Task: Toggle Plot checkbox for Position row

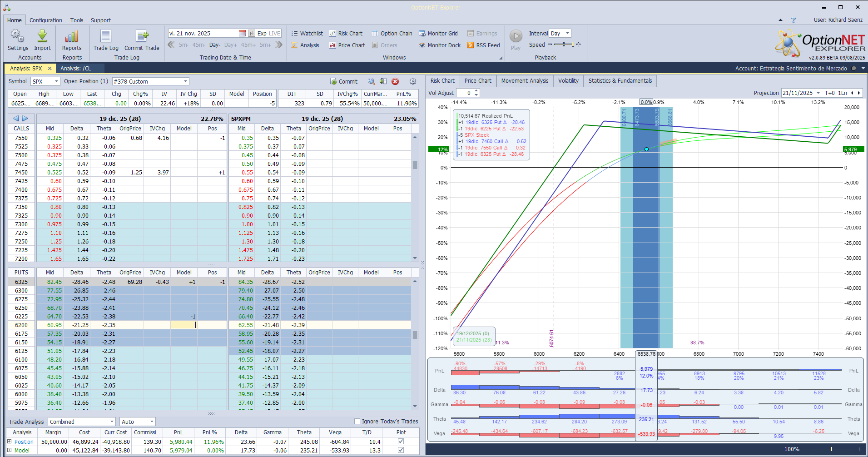Action: tap(401, 441)
